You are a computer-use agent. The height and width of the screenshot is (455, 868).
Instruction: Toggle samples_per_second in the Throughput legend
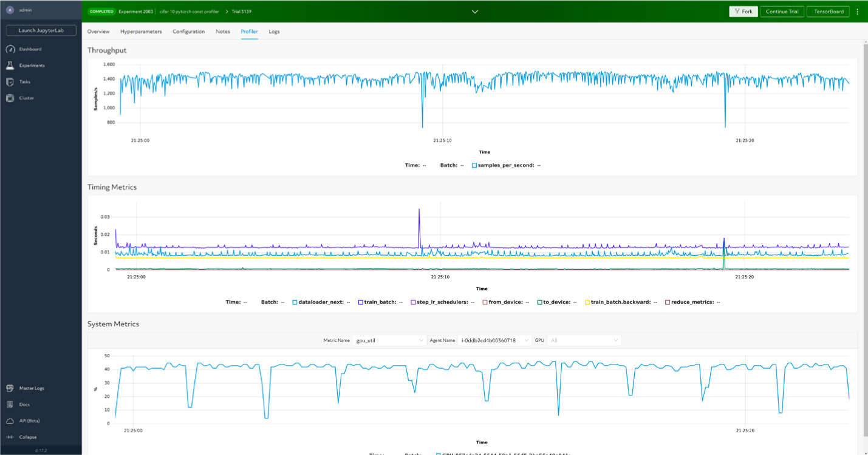tap(474, 165)
